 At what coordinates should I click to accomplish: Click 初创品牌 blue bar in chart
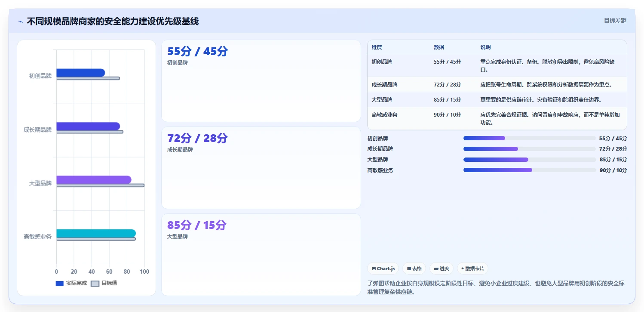[81, 73]
